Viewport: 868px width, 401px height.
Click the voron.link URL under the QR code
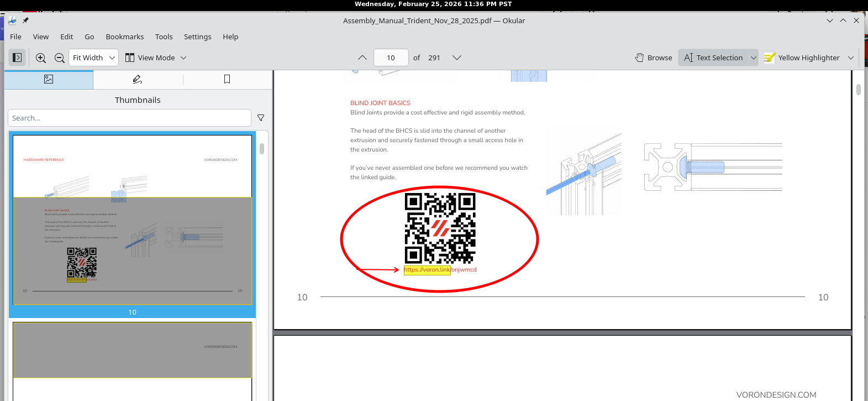[x=440, y=270]
